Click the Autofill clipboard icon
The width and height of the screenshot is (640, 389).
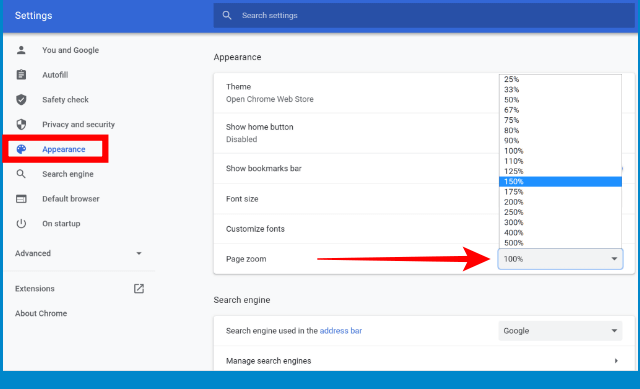21,75
